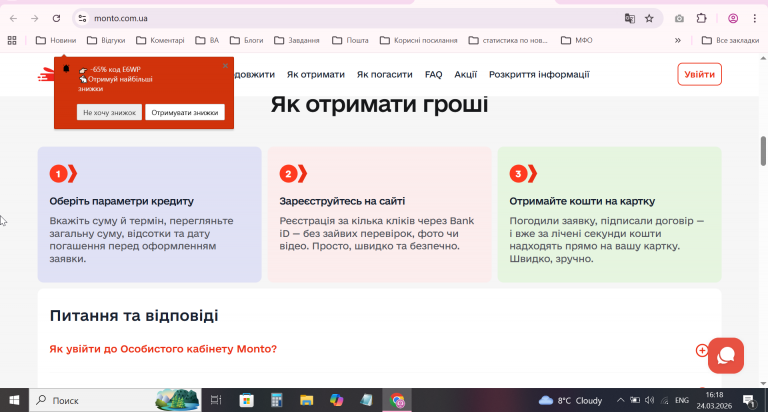Screen dimensions: 768x412
Task: Click the Питання та відповіді heading
Action: [134, 315]
